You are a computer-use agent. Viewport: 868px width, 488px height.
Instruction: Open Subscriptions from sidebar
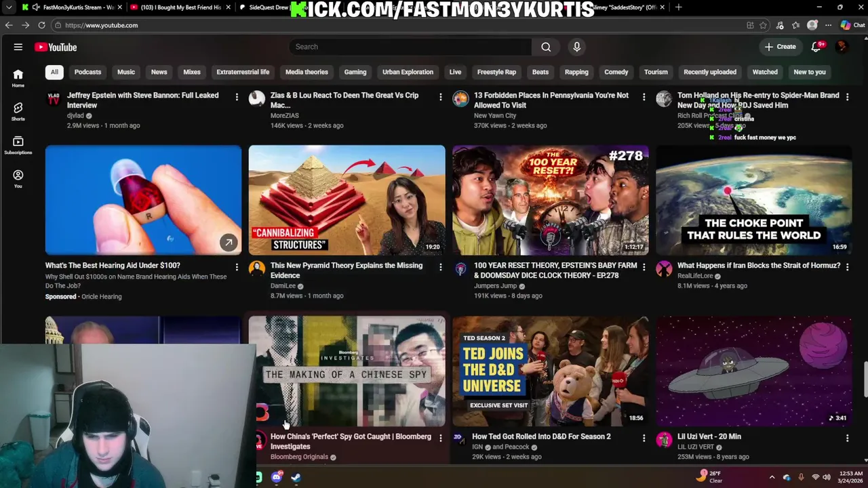[18, 145]
